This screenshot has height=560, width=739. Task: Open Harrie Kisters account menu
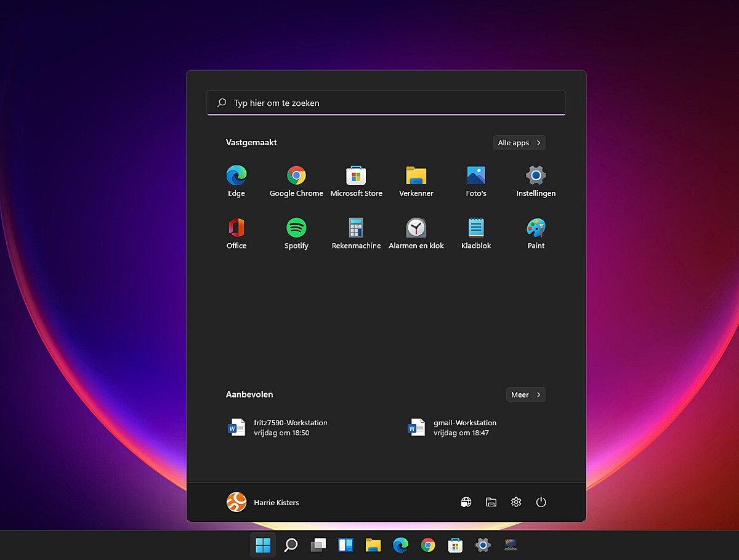pos(263,502)
